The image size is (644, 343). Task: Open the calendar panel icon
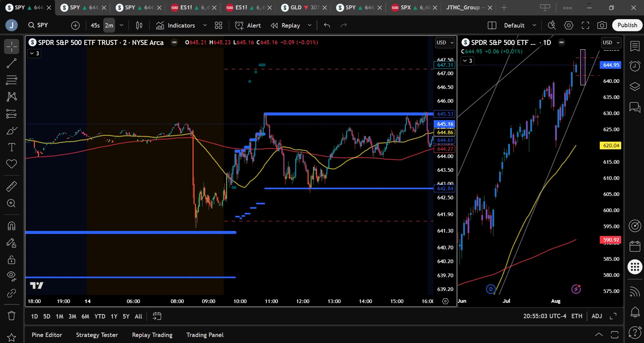coord(635,246)
